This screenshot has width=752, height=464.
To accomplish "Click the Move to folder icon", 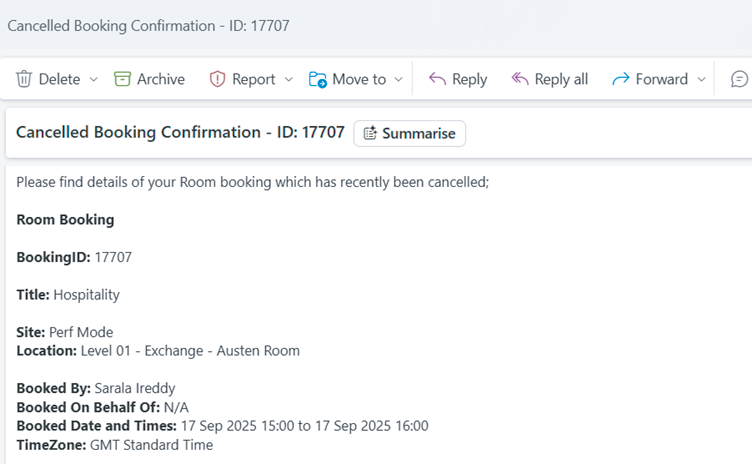I will point(318,79).
